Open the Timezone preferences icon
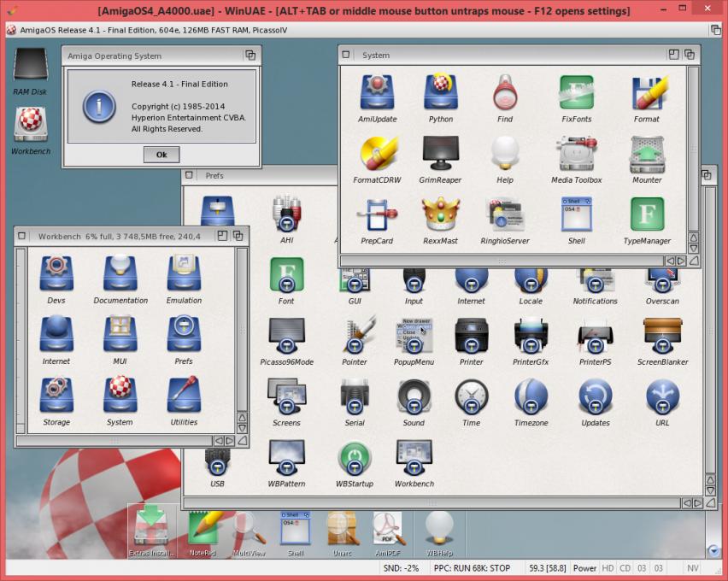Viewport: 728px width, 581px height. (x=531, y=397)
